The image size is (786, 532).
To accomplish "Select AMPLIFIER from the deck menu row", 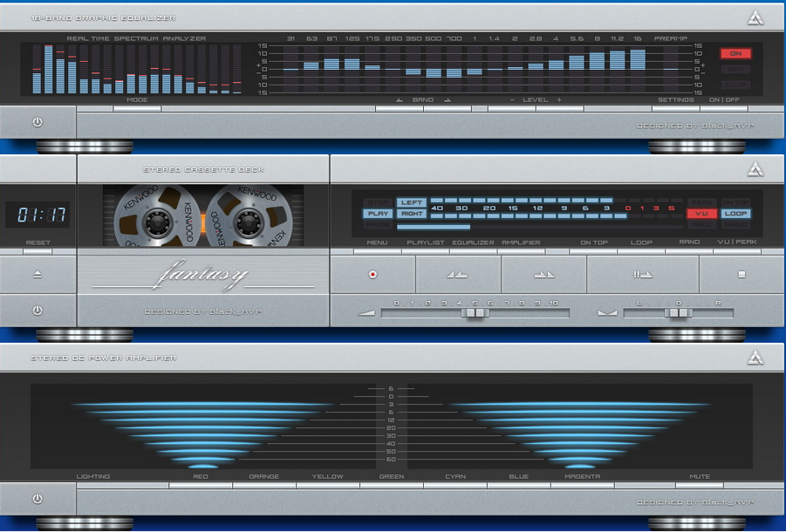I will pyautogui.click(x=521, y=242).
